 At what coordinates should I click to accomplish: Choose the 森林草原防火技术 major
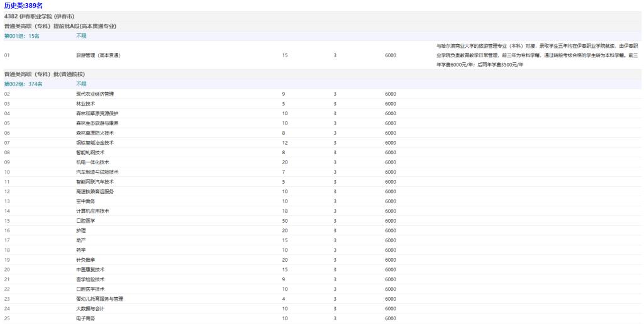95,133
